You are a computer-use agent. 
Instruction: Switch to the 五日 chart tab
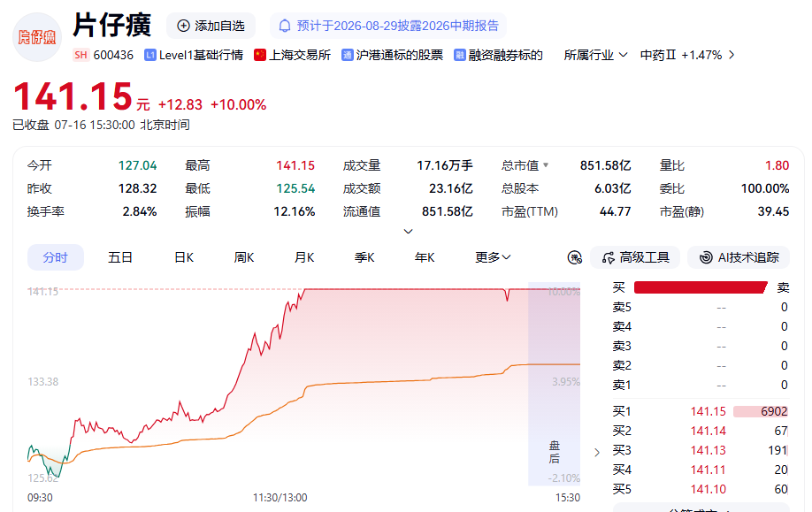[120, 257]
